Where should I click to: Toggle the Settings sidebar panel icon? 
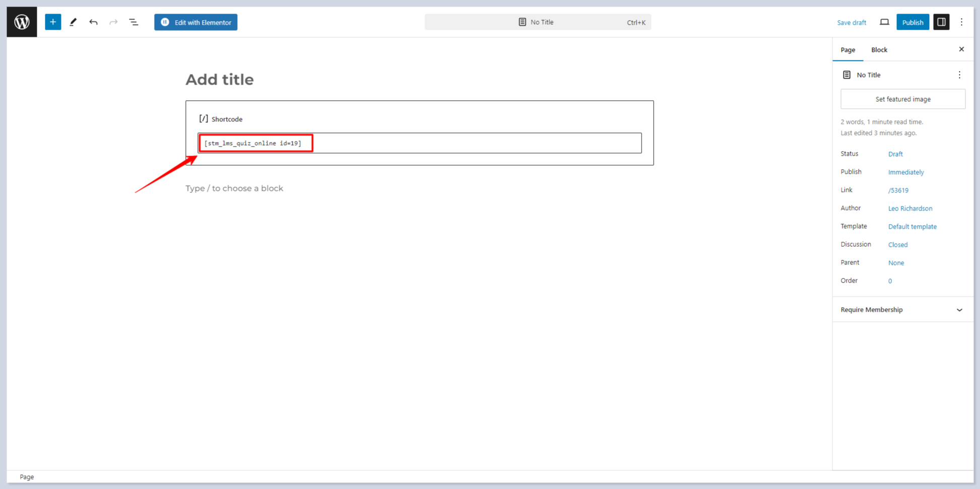pos(941,22)
